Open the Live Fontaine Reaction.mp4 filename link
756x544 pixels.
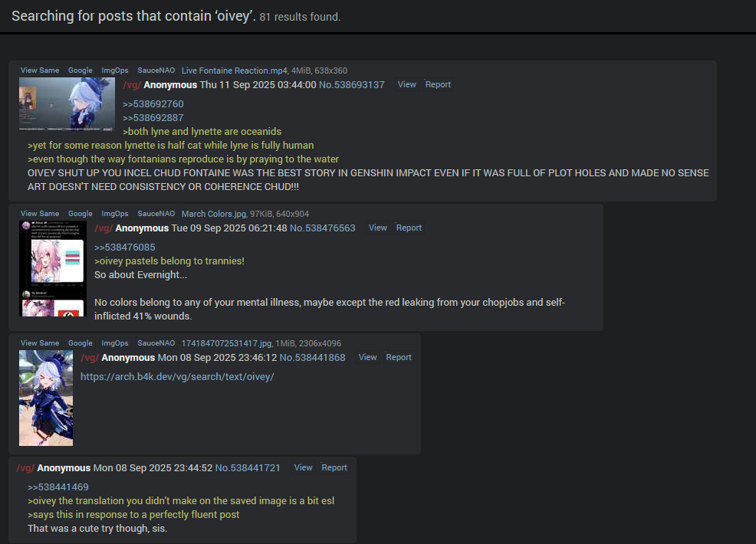[x=235, y=70]
